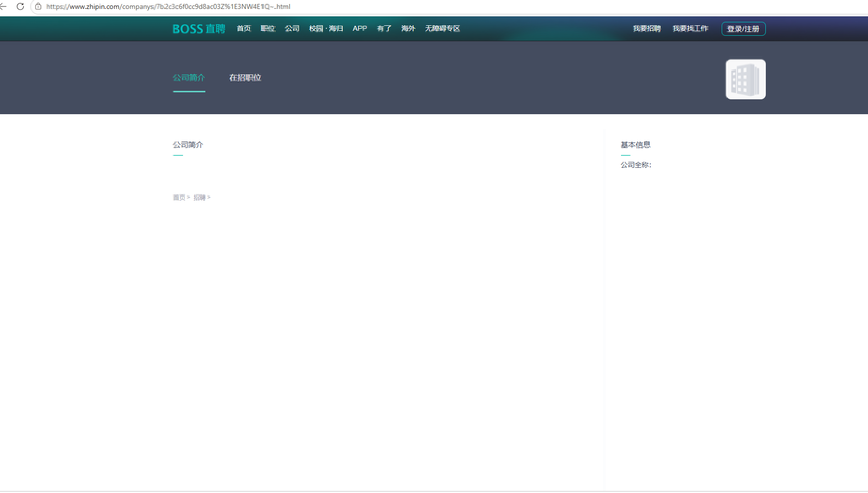Image resolution: width=868 pixels, height=493 pixels.
Task: Click the 招聘 breadcrumb link
Action: [199, 198]
